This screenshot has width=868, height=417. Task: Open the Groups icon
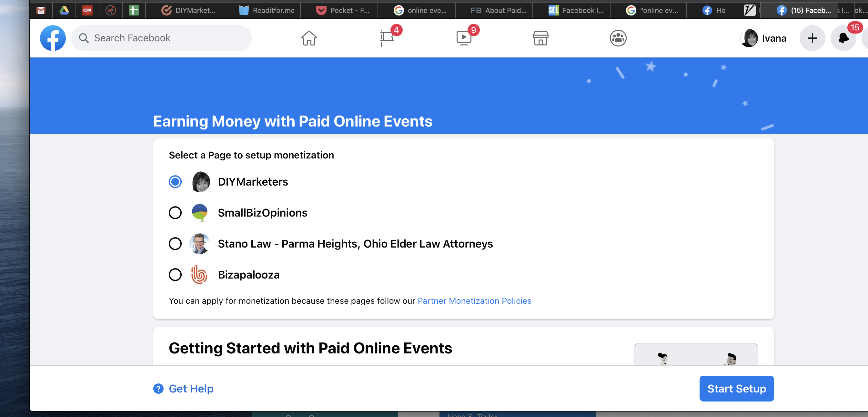(x=618, y=38)
